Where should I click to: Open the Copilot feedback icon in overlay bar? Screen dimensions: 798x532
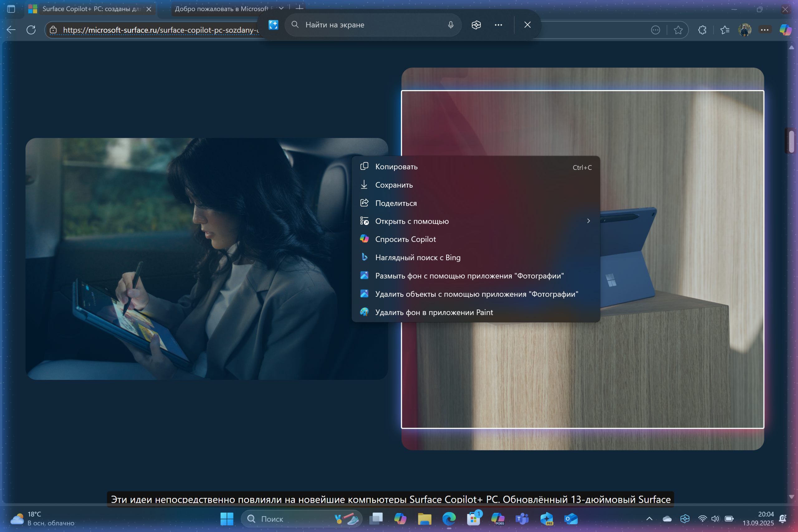point(476,25)
